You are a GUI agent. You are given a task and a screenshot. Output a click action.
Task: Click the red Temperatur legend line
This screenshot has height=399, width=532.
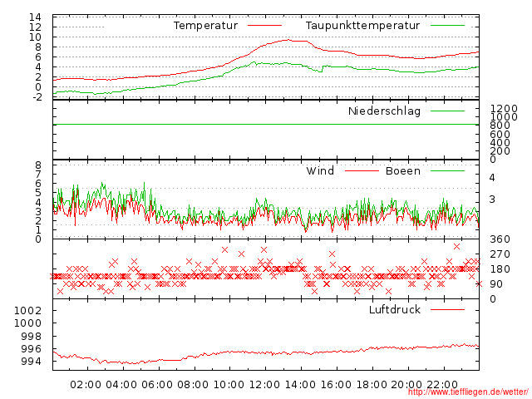click(x=264, y=26)
